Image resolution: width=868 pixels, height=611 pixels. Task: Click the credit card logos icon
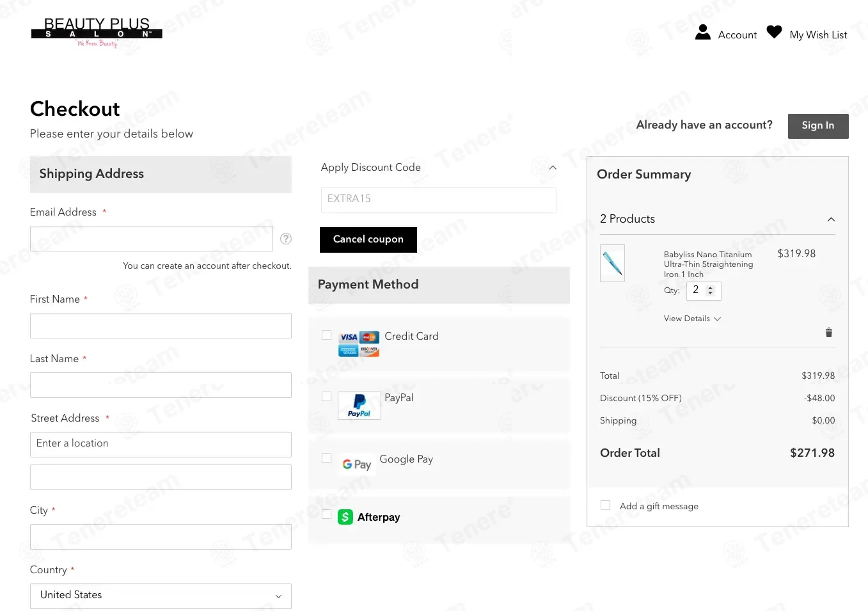tap(359, 344)
